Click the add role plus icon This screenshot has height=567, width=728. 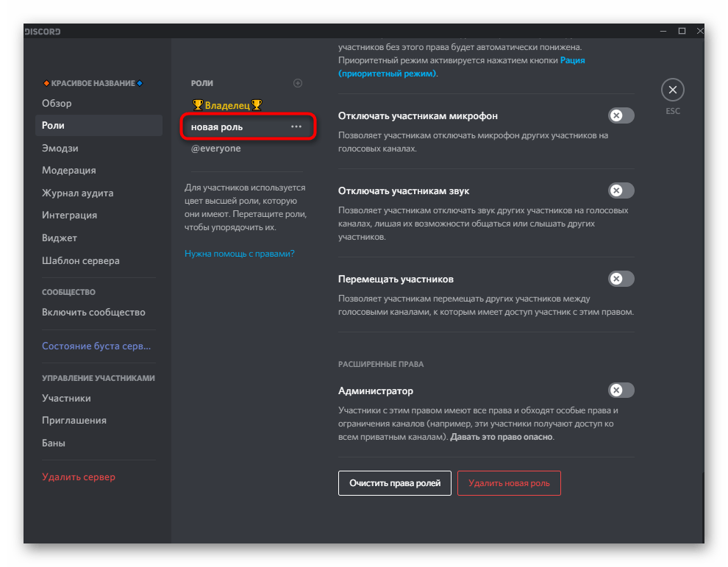pos(298,83)
